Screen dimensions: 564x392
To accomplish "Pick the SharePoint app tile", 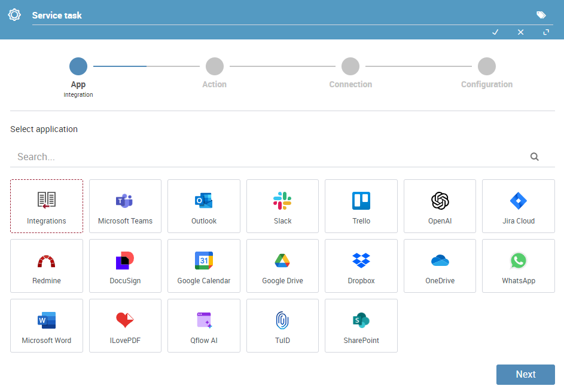I will (361, 326).
